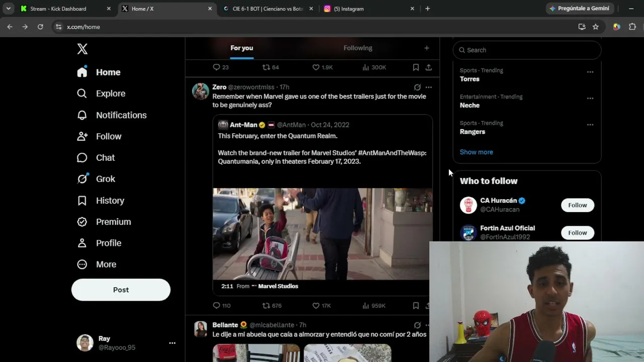Switch to the Following tab
644x362 pixels.
pos(358,48)
